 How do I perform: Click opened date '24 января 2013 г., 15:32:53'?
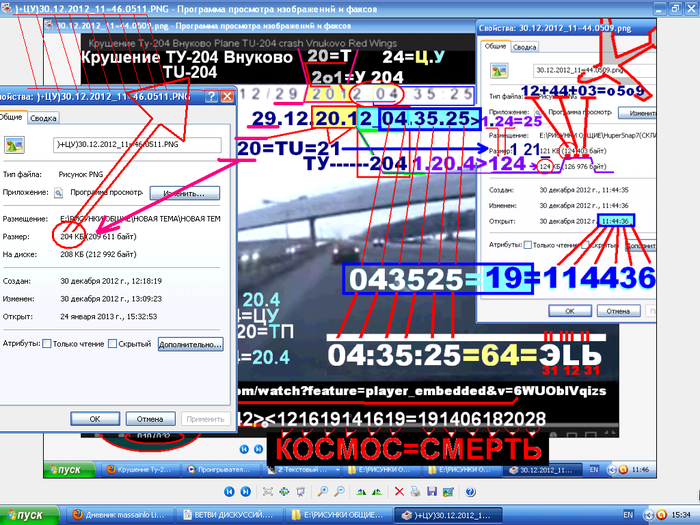(108, 317)
